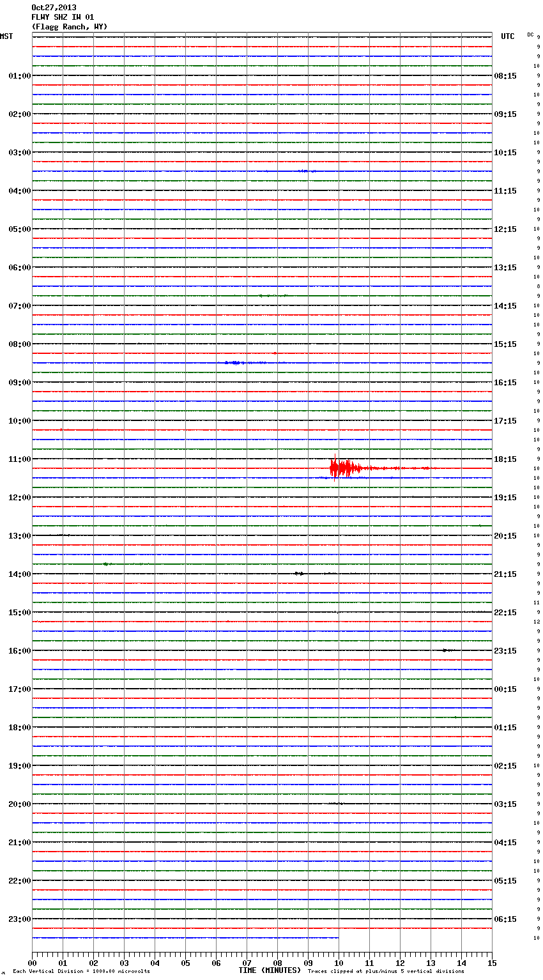
Task: Click the 18:15 UTC time label
Action: [505, 459]
